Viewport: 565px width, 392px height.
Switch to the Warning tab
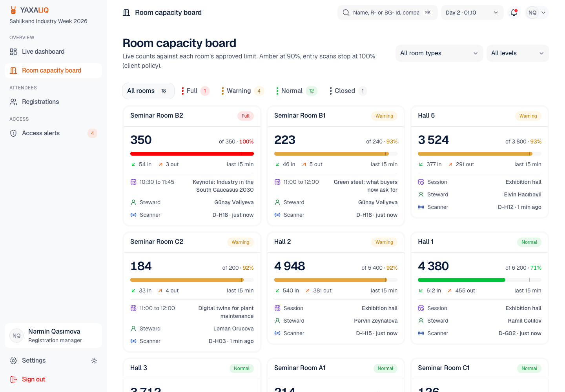pos(242,91)
